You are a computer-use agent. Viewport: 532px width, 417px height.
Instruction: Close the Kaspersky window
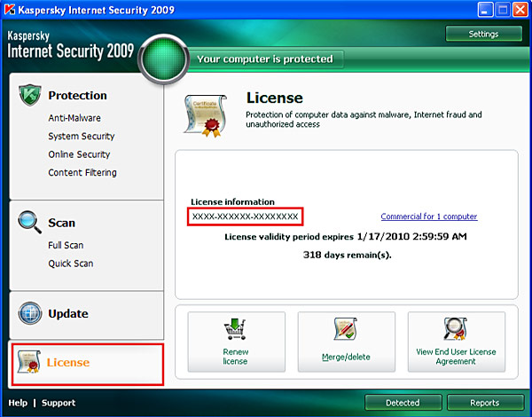click(520, 10)
